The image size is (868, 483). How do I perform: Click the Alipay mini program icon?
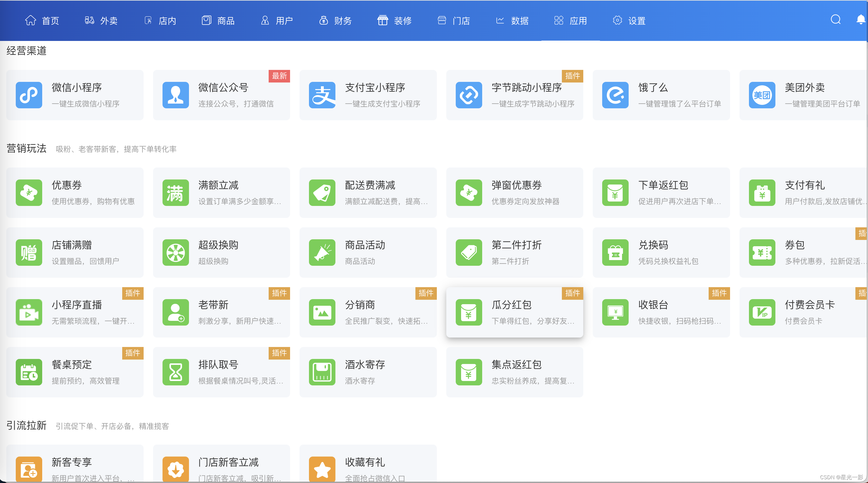pos(322,95)
